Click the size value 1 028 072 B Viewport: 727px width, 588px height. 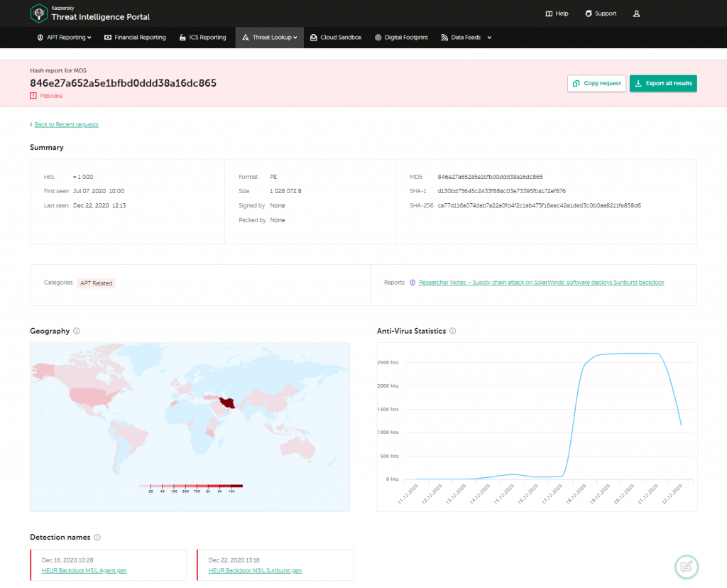285,191
